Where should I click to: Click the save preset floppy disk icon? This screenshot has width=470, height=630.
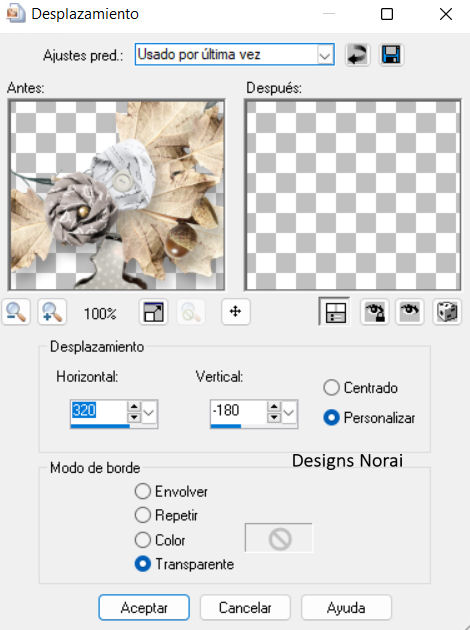[391, 55]
